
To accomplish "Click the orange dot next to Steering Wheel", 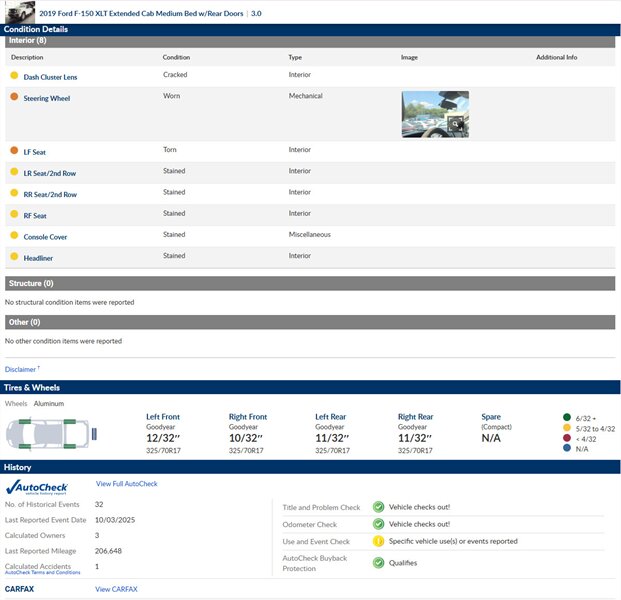I will click(14, 97).
